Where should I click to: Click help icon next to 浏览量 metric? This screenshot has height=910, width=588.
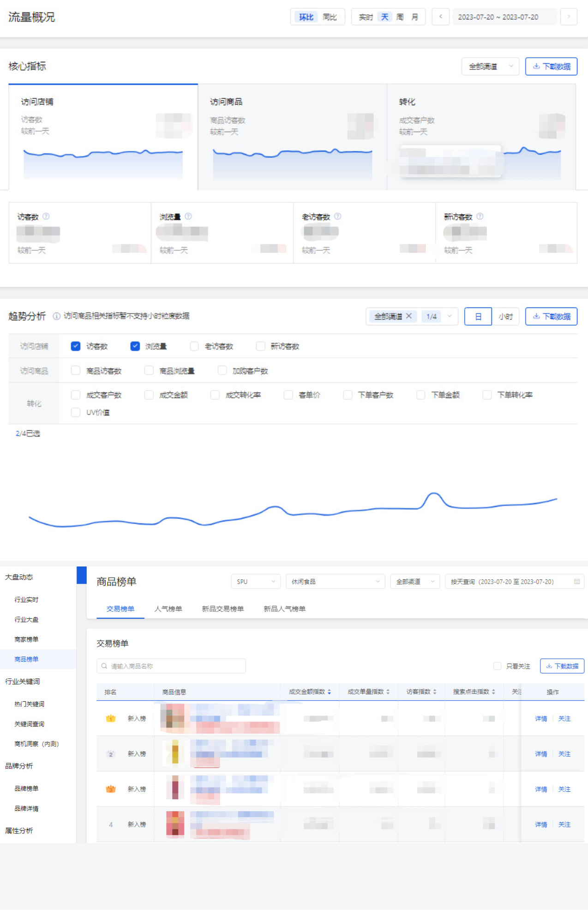[x=188, y=216]
